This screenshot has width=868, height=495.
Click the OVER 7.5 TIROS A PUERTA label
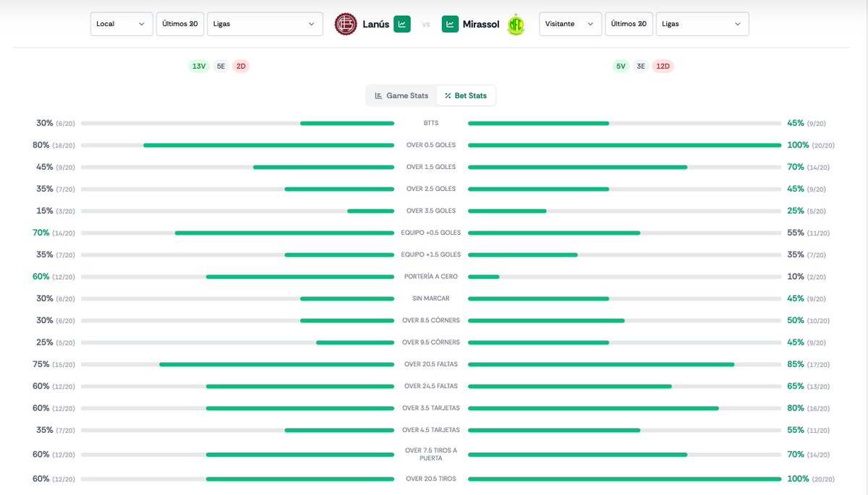[431, 455]
